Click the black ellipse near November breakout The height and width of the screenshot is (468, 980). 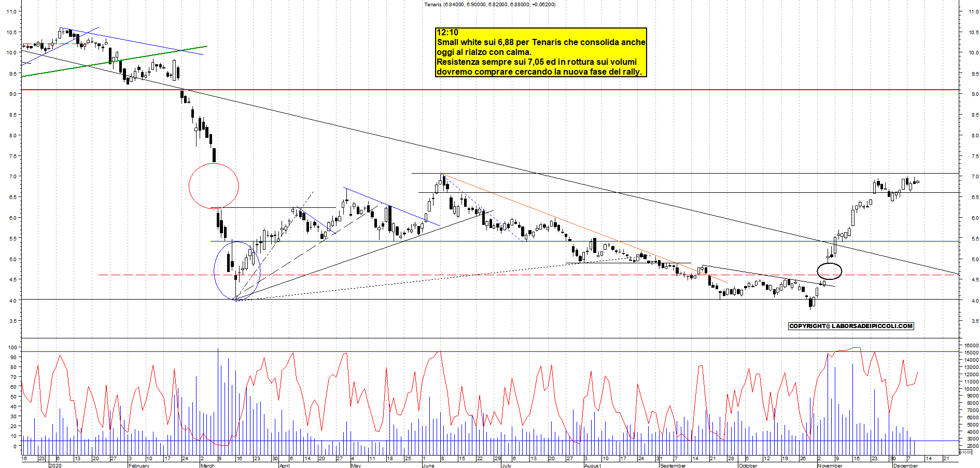[x=829, y=271]
